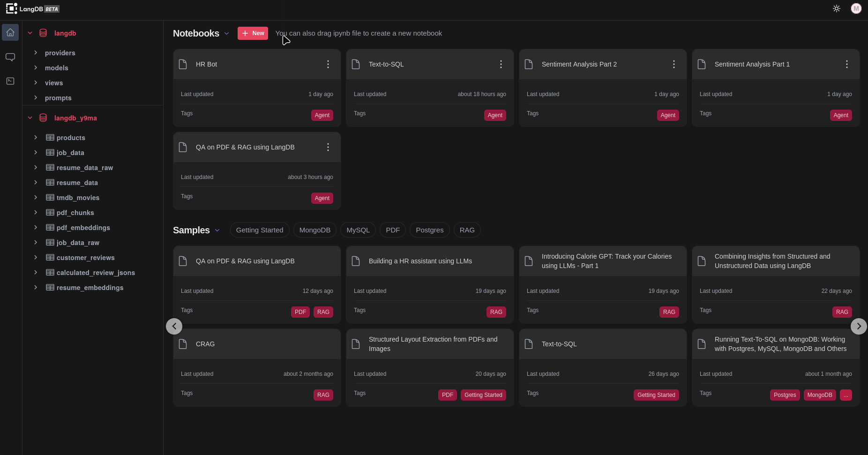Open the terminal icon in the left sidebar

[x=10, y=81]
